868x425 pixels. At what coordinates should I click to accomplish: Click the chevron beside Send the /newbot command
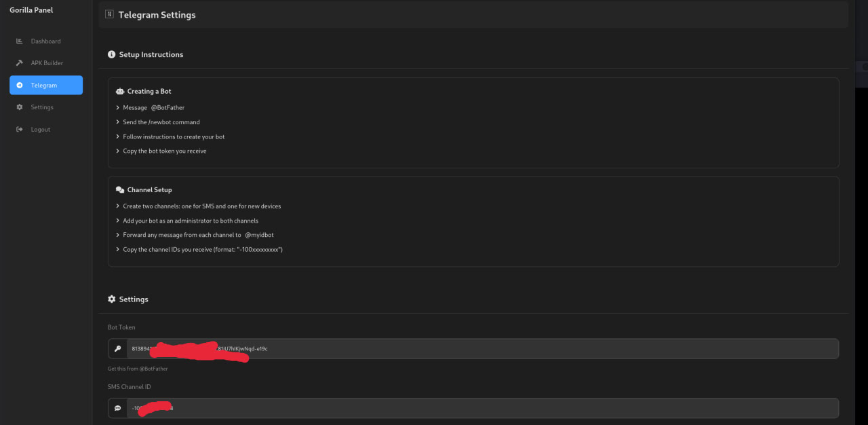pyautogui.click(x=118, y=122)
